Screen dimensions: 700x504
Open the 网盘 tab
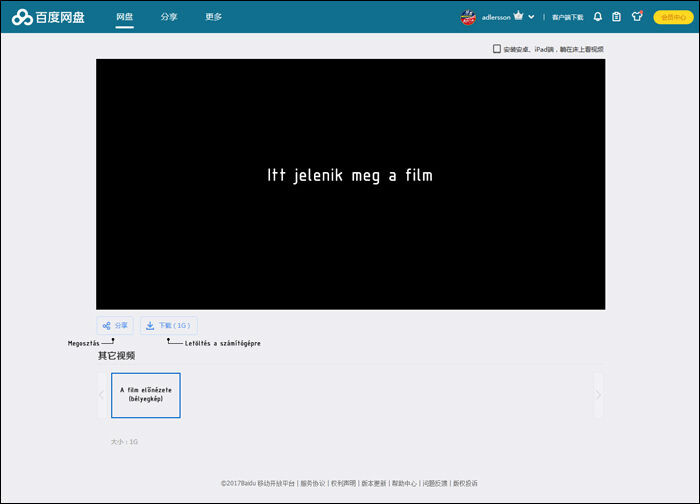coord(125,17)
